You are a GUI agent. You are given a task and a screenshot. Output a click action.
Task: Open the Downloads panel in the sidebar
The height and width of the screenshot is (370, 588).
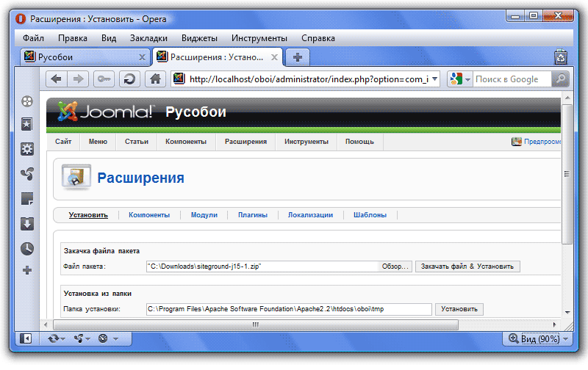[x=27, y=223]
